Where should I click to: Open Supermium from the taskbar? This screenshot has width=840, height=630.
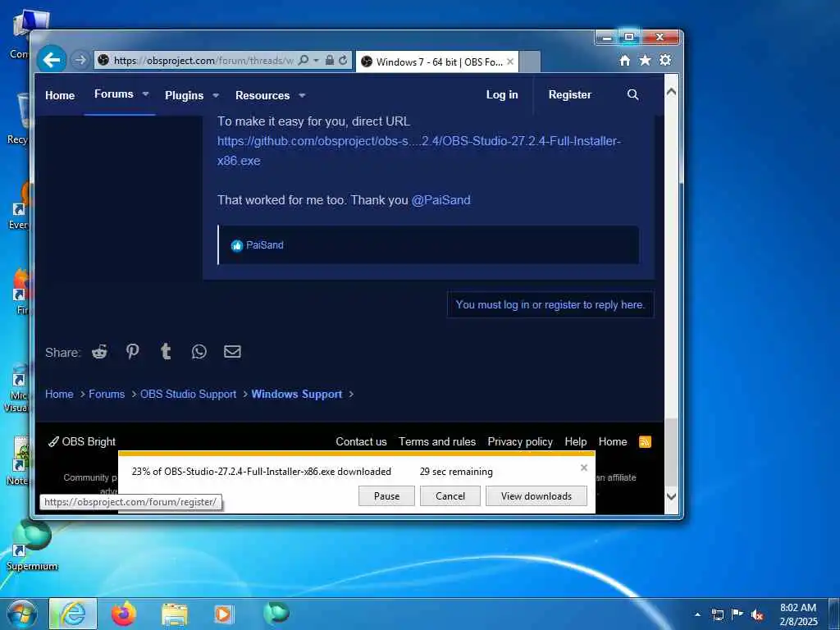(x=276, y=614)
